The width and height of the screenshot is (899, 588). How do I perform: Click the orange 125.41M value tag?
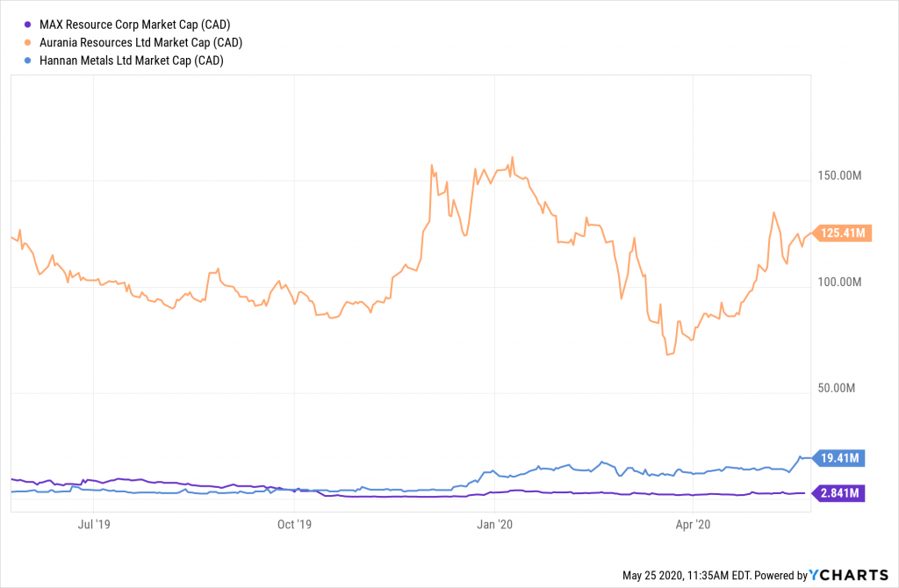842,233
